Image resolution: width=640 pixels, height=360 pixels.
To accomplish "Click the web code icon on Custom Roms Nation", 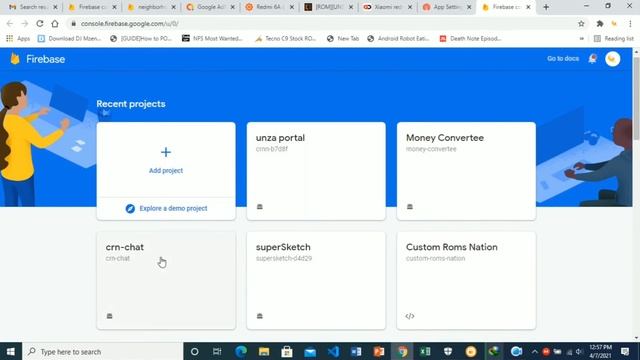I will tap(410, 316).
